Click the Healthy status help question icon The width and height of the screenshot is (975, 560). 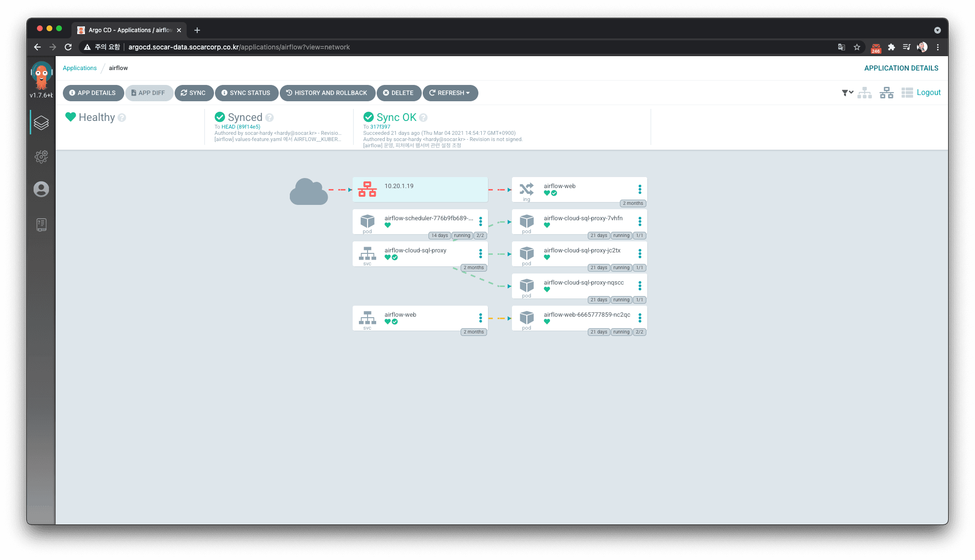pos(122,118)
